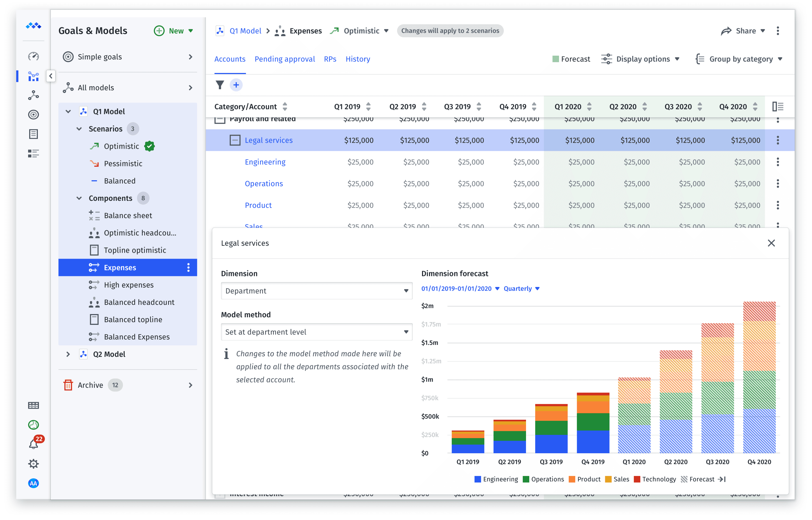The width and height of the screenshot is (812, 520).
Task: Open the History tab
Action: [x=358, y=59]
